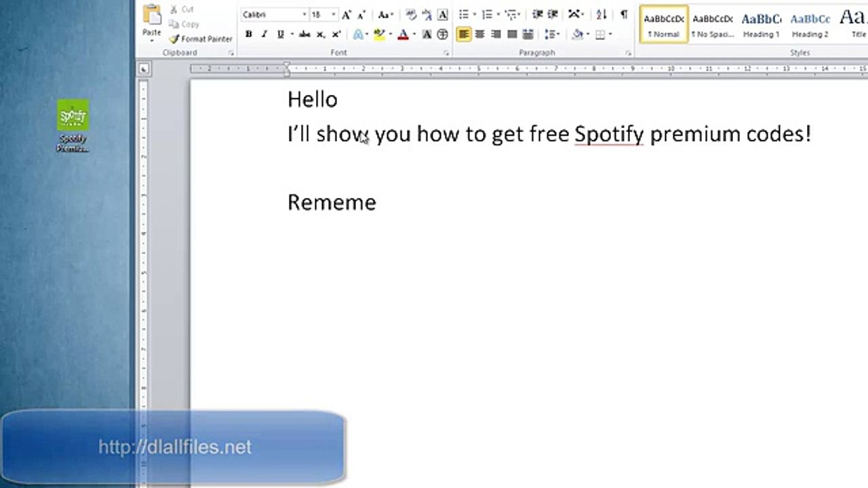The image size is (868, 488).
Task: Apply the red font color
Action: point(403,34)
